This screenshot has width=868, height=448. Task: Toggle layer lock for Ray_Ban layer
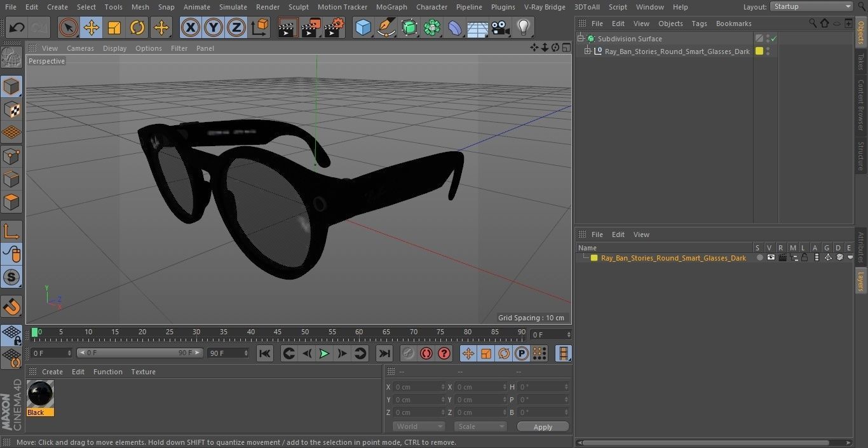[804, 257]
